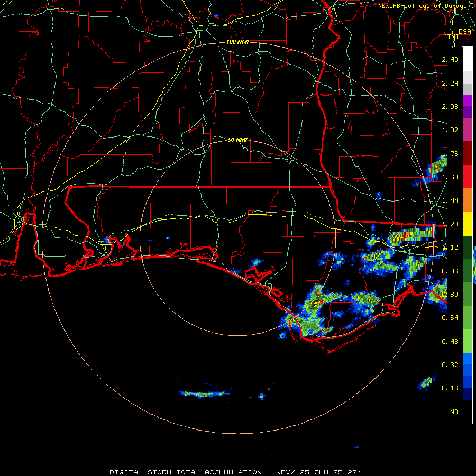476x476 pixels.
Task: Click the NEXLAB-College of DuPage credit text
Action: 424,6
